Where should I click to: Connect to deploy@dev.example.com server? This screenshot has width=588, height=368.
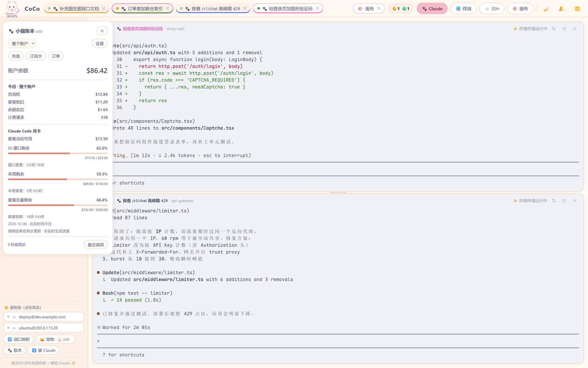(44, 317)
